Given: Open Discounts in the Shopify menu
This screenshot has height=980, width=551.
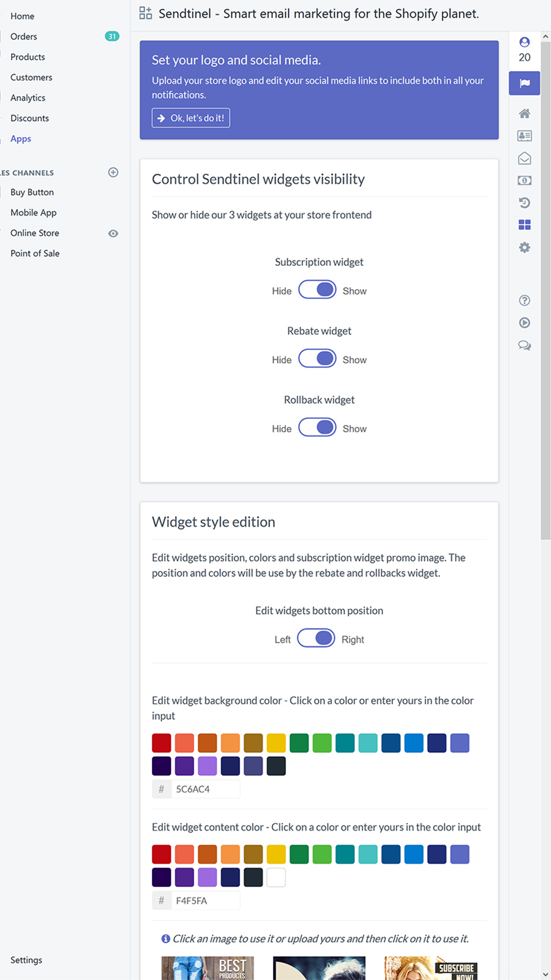Looking at the screenshot, I should pyautogui.click(x=29, y=118).
